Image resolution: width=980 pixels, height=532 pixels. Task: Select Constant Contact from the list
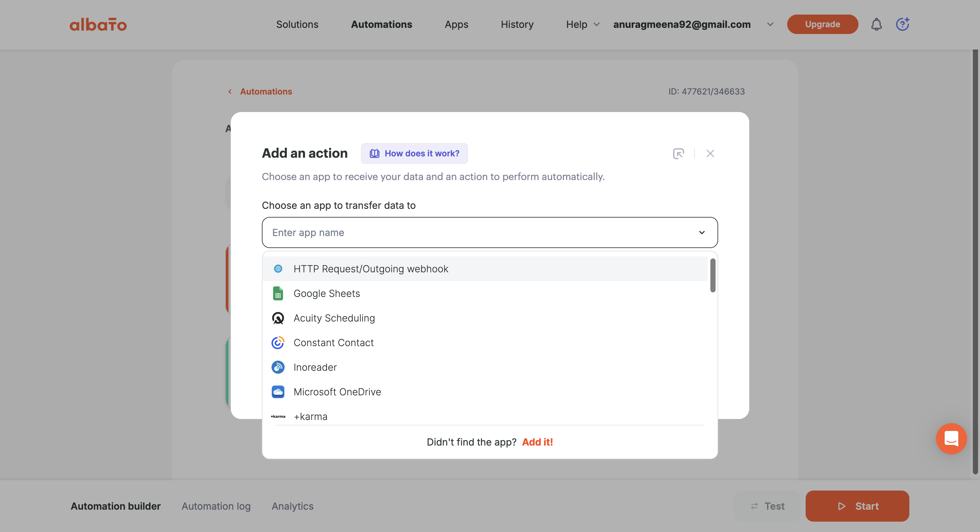[x=485, y=342]
